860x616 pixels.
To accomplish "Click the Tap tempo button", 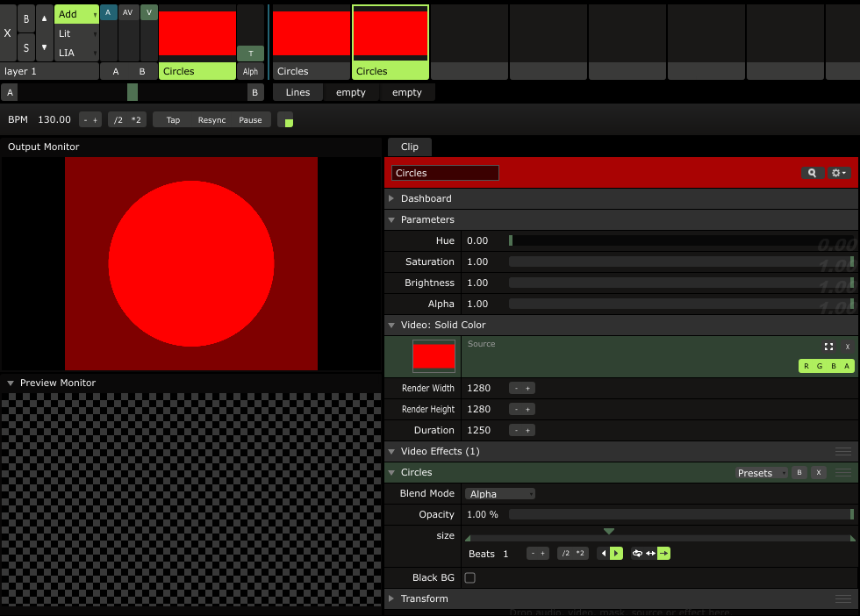I will tap(173, 120).
